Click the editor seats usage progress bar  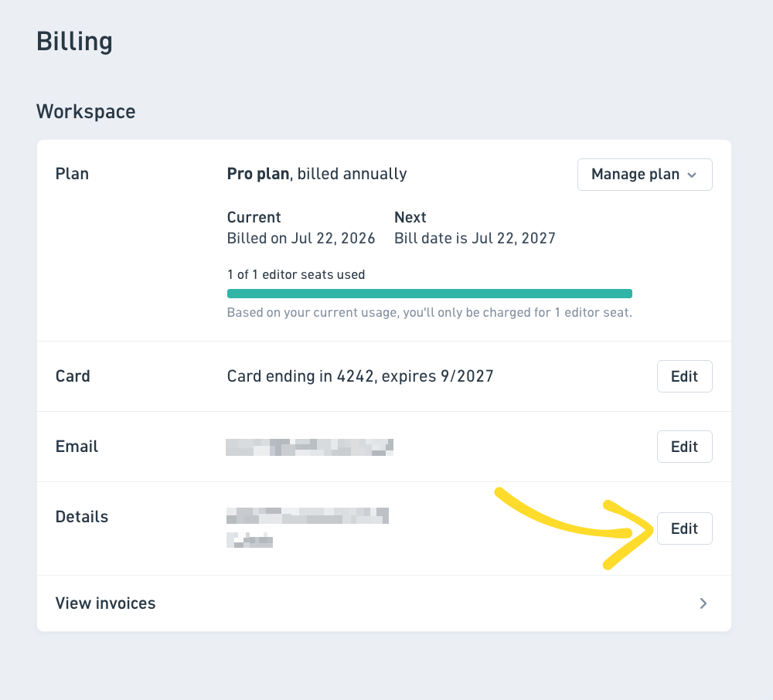point(429,294)
